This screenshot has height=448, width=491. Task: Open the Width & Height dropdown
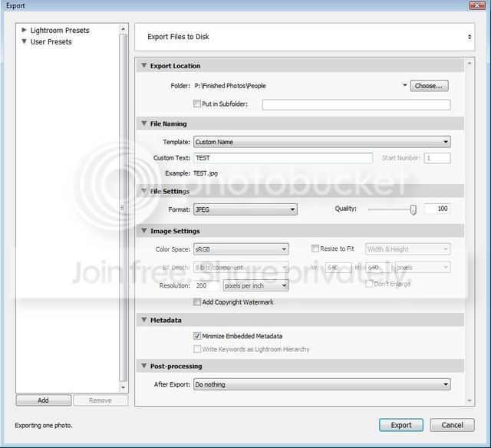(407, 249)
